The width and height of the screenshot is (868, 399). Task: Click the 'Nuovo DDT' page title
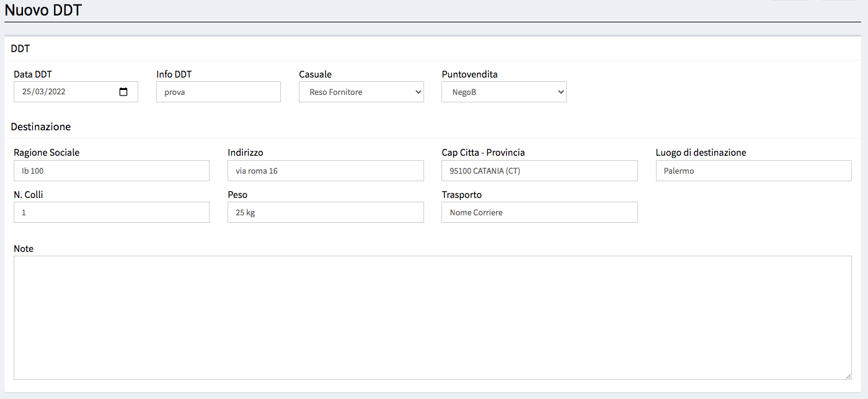click(x=43, y=11)
